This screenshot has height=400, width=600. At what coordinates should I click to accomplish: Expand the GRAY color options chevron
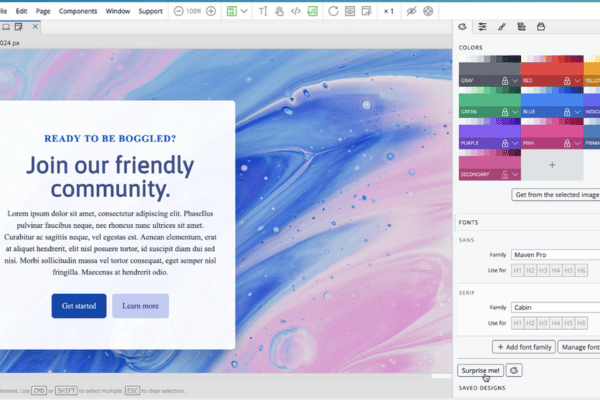pos(515,81)
